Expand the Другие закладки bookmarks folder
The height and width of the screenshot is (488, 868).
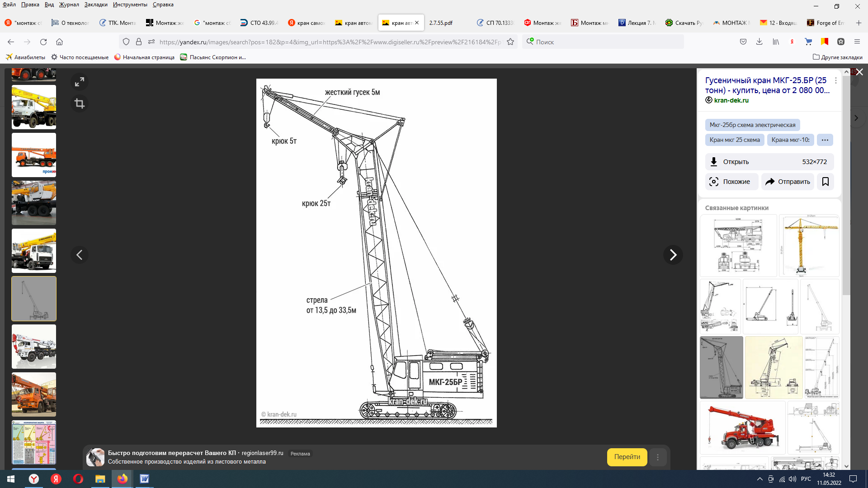tap(838, 57)
